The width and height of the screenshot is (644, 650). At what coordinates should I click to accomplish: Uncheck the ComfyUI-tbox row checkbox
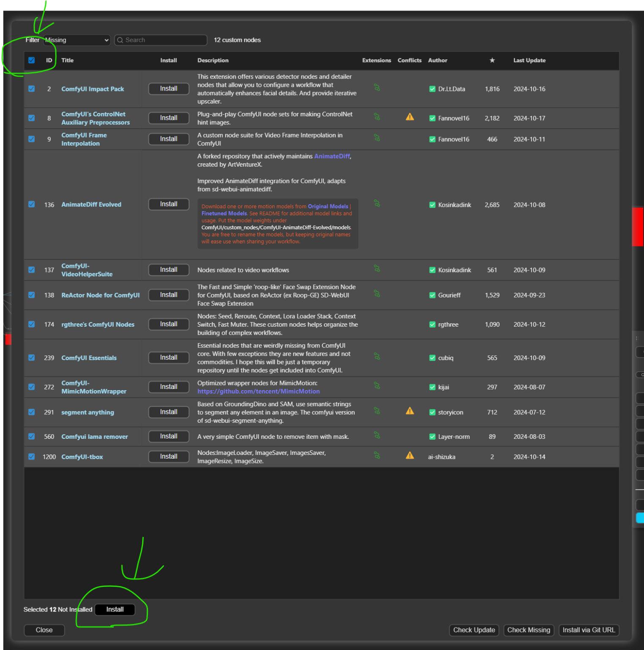pos(31,457)
